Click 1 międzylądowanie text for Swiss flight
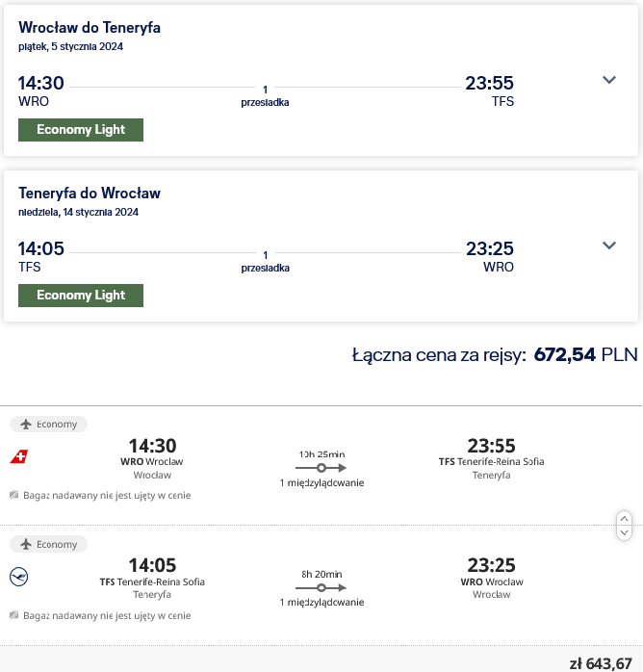Image resolution: width=643 pixels, height=672 pixels. coord(321,482)
